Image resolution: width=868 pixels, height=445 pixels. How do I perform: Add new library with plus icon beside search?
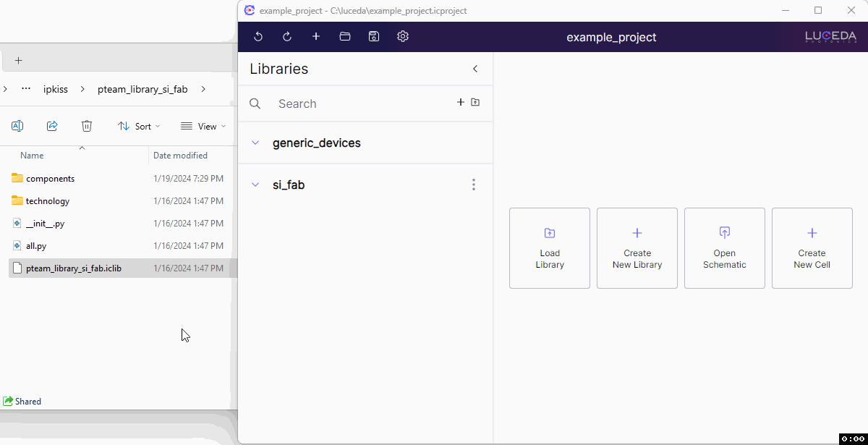click(x=460, y=103)
